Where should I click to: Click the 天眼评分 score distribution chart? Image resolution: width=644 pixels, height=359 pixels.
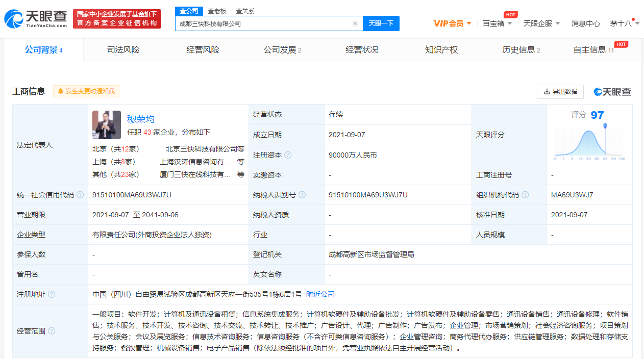589,142
